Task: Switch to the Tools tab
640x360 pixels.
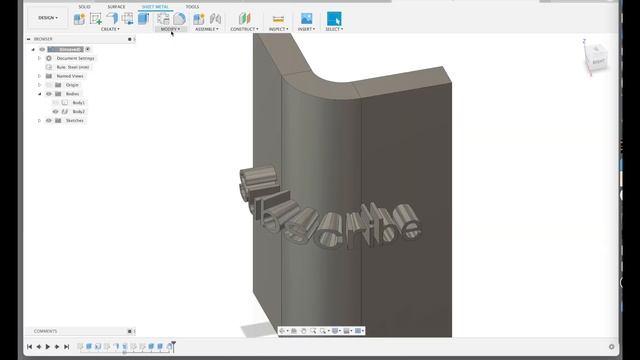Action: (x=192, y=7)
